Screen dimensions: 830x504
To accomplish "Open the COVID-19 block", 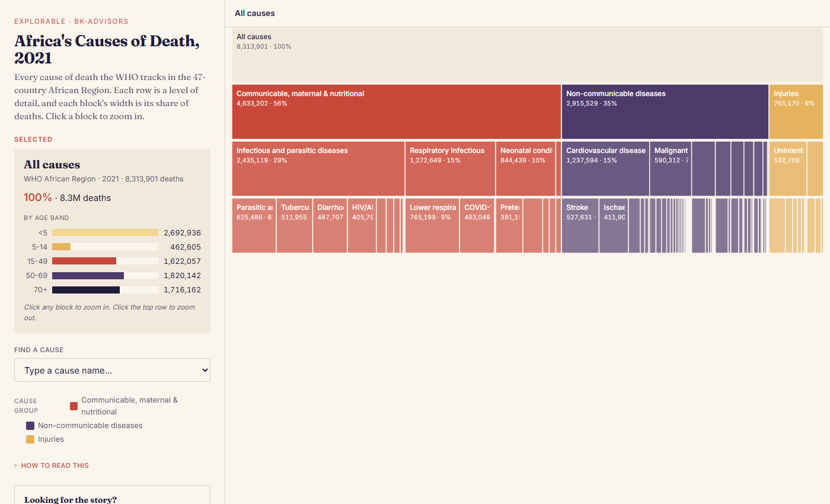I will tap(477, 225).
